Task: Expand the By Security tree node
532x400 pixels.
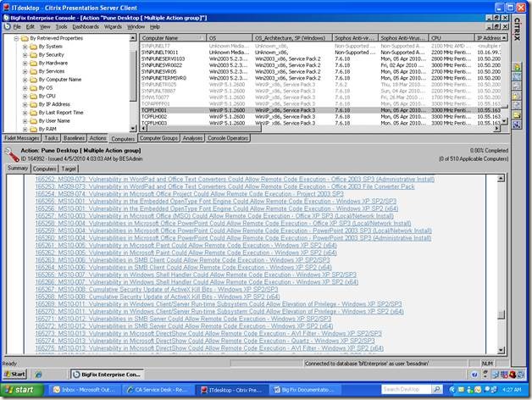Action: [x=25, y=55]
